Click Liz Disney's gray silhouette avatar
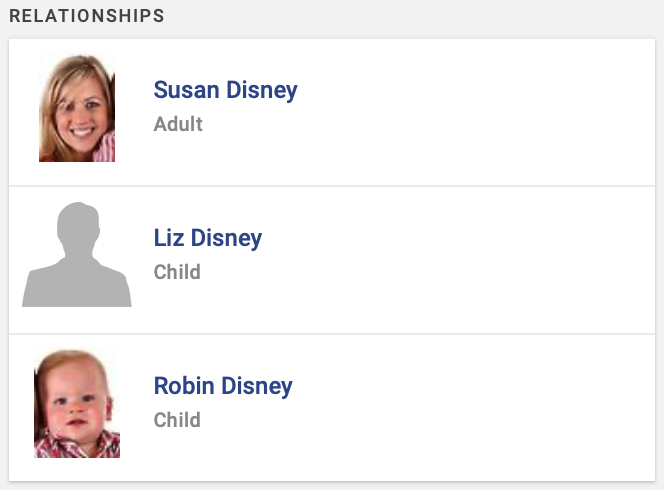Screen dimensions: 664x490 [x=77, y=255]
